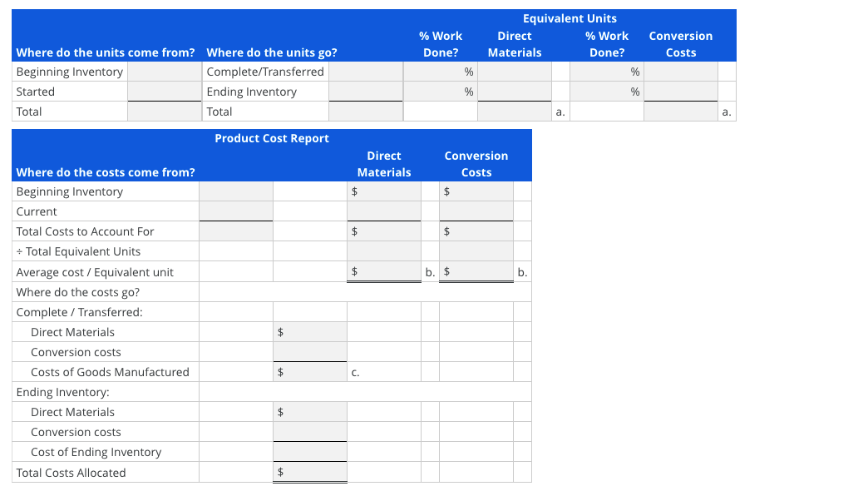Click Beginning Inventory Direct Materials dollar field
The height and width of the screenshot is (501, 868).
[x=384, y=191]
